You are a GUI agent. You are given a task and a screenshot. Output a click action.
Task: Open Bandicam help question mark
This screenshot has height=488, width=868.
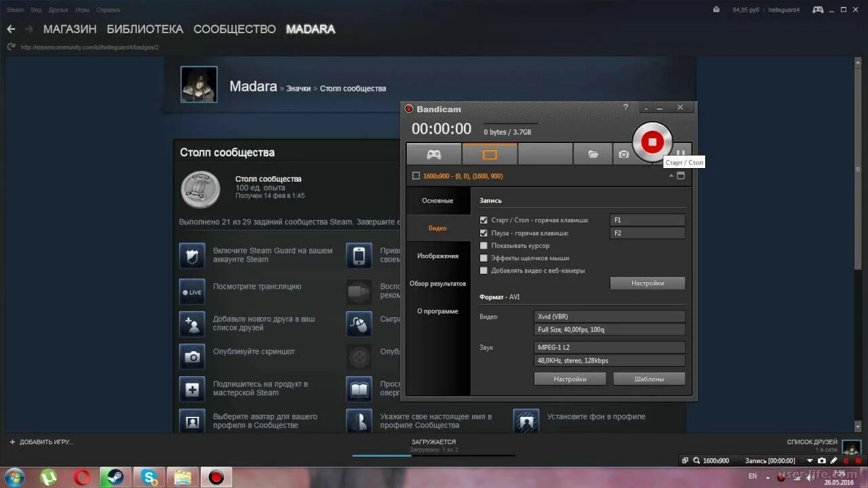pos(625,108)
